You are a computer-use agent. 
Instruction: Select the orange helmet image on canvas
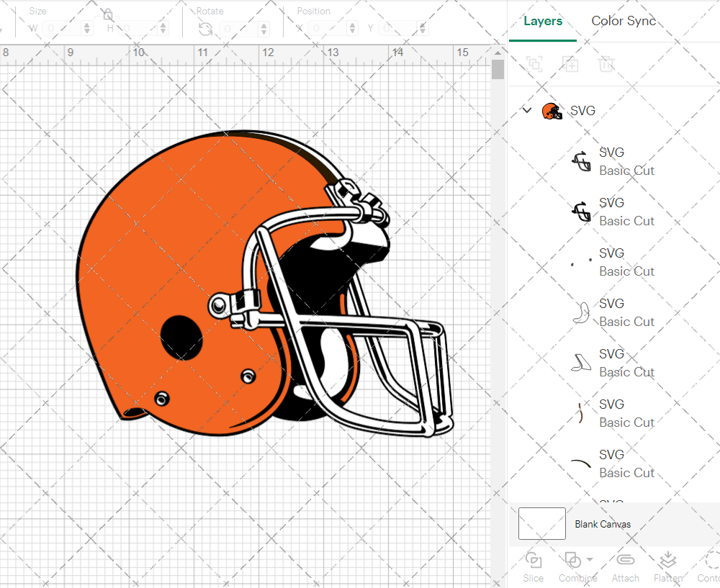[266, 284]
